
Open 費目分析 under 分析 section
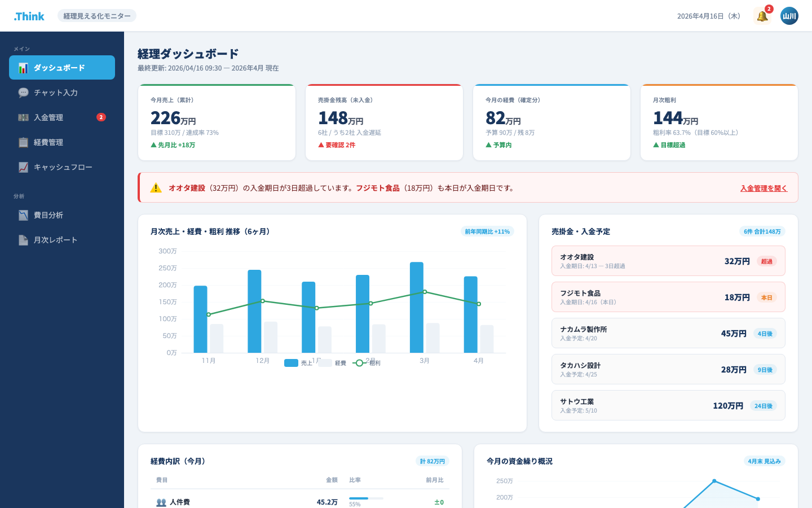tap(62, 215)
